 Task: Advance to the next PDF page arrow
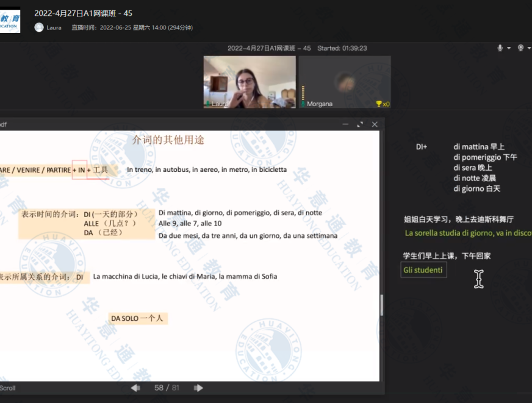[x=198, y=387]
